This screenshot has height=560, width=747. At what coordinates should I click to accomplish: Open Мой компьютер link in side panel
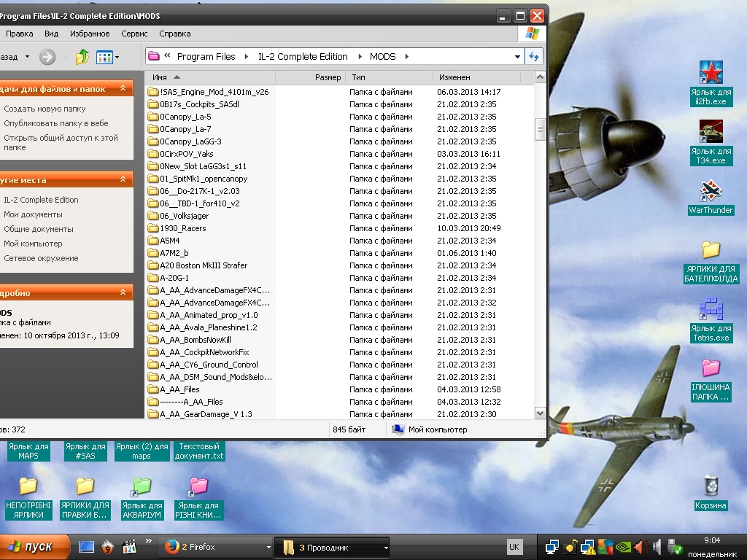(34, 244)
